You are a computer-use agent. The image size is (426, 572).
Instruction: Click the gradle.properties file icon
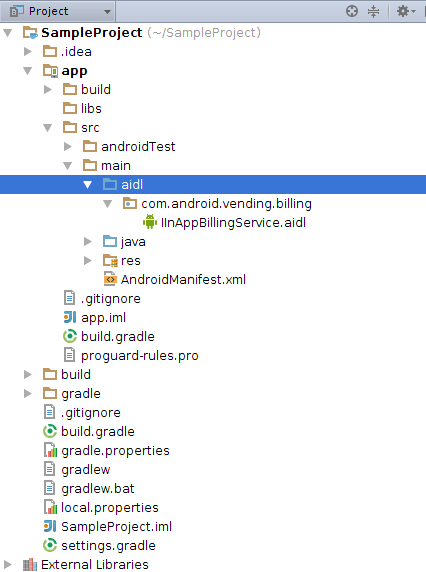(x=50, y=450)
